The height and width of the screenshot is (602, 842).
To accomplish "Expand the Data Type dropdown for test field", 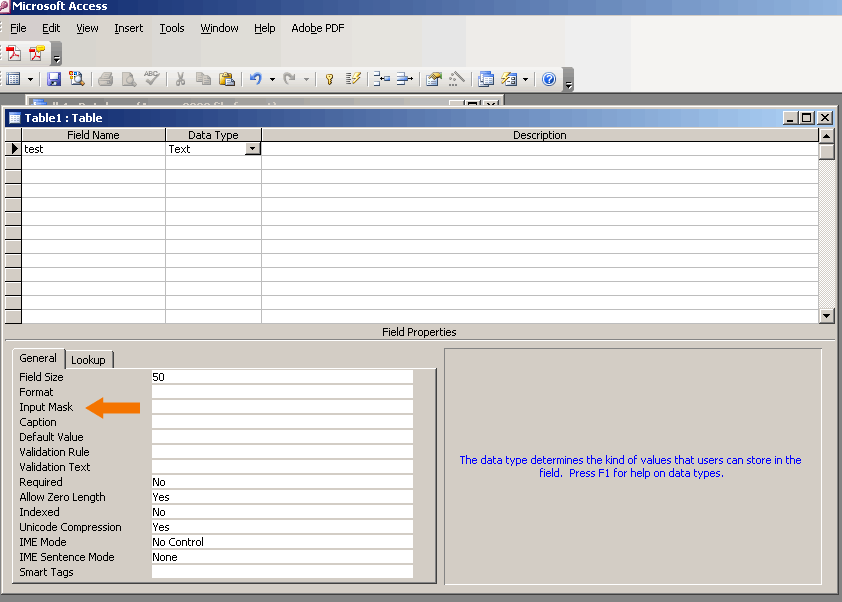I will [252, 149].
